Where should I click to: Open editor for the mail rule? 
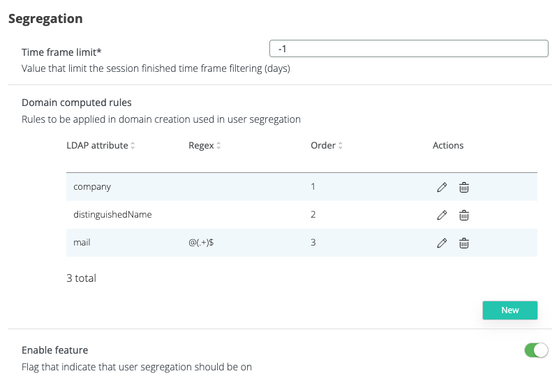pos(441,243)
